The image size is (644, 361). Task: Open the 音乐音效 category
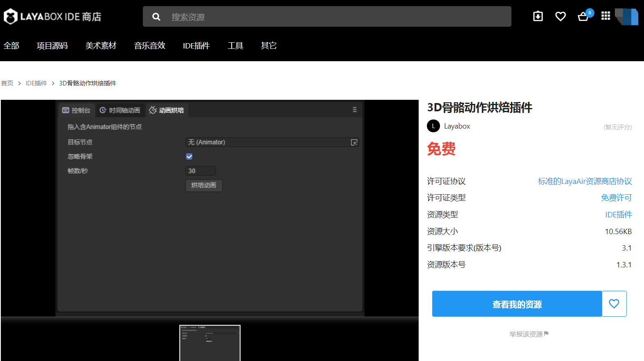tap(149, 46)
